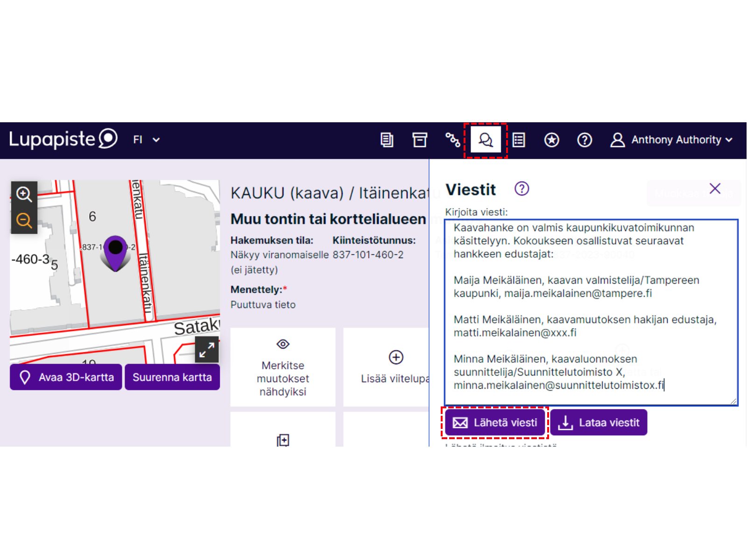The width and height of the screenshot is (747, 560).
Task: Zoom out on the map
Action: (24, 220)
